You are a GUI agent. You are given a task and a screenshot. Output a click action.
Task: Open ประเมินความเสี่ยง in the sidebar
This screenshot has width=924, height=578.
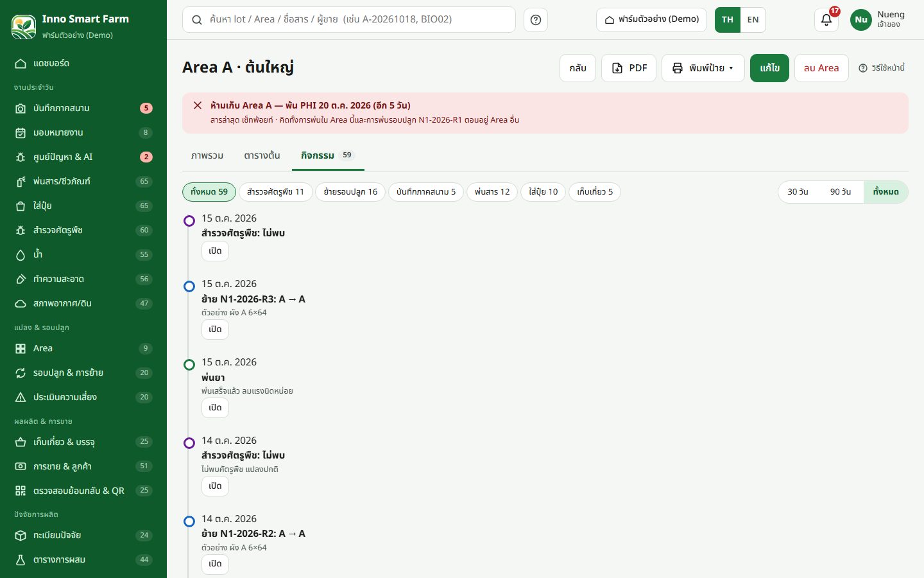[x=83, y=398]
